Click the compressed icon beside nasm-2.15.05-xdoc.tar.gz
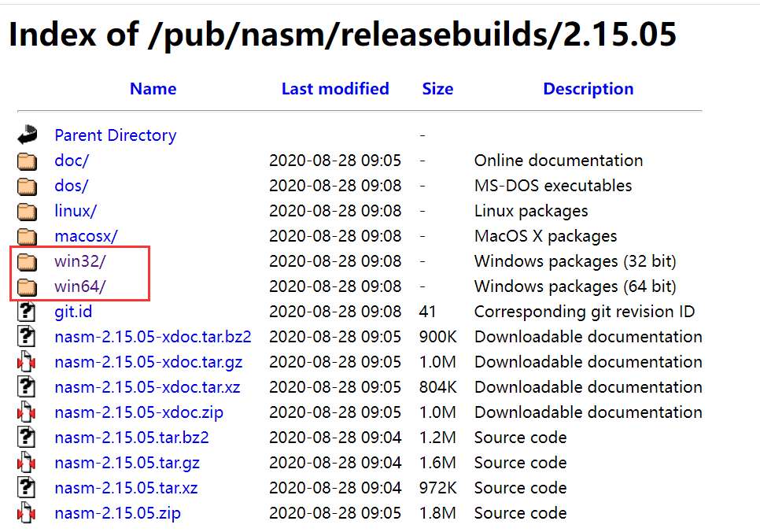The height and width of the screenshot is (532, 760). pos(27,362)
